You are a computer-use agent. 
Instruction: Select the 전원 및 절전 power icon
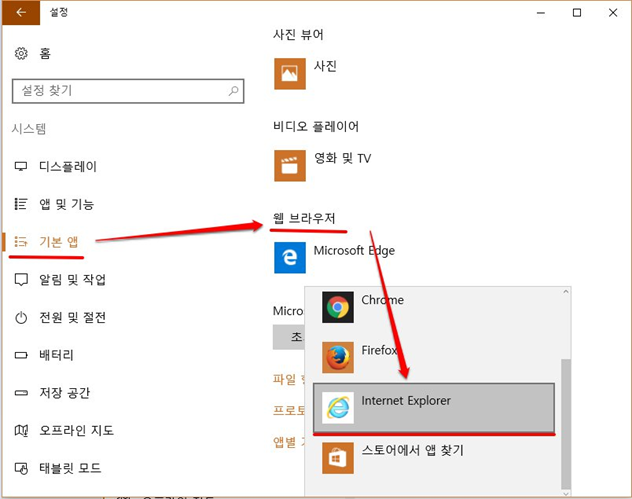pos(21,318)
